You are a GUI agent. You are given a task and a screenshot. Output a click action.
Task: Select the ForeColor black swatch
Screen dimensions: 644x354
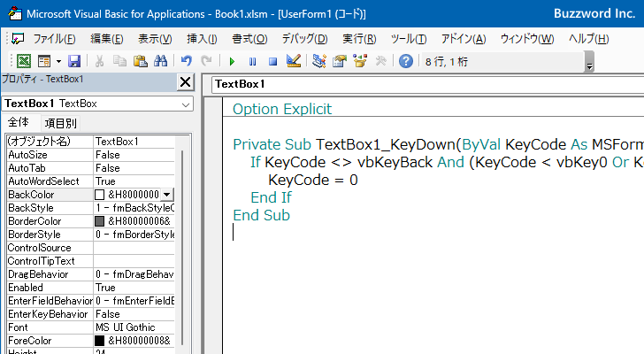[x=100, y=340]
